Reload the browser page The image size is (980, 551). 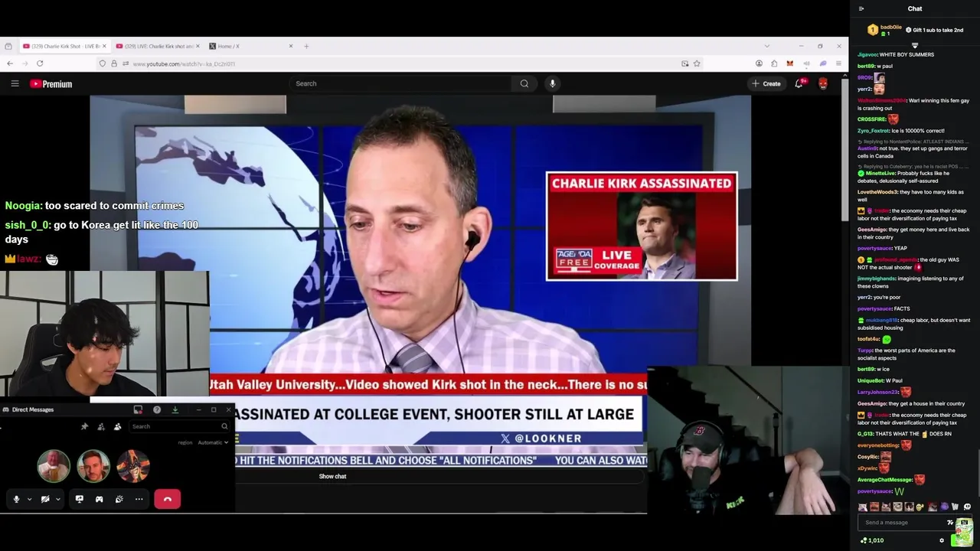[40, 64]
